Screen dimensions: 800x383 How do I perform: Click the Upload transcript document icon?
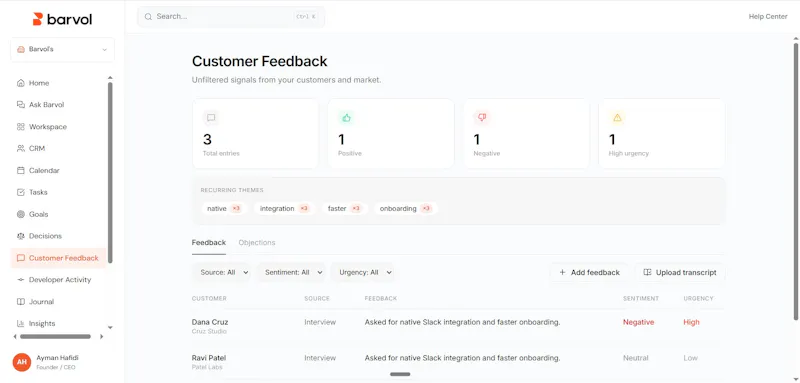[647, 272]
